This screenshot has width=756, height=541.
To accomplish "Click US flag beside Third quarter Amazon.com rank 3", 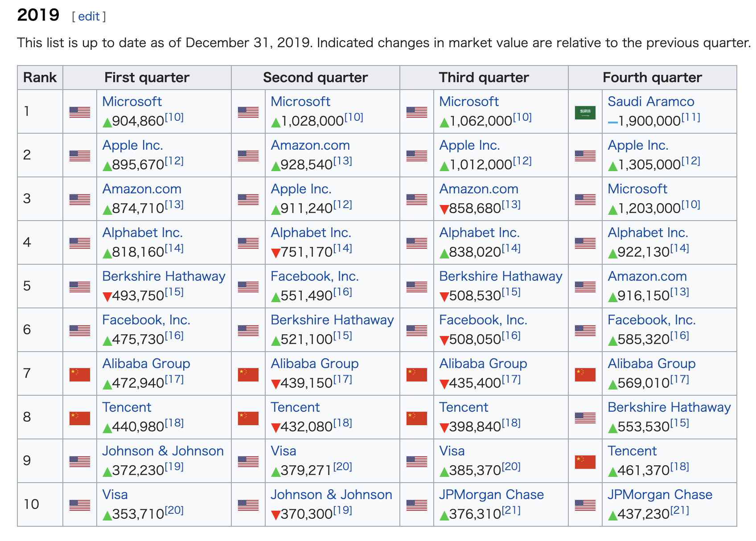I will (x=417, y=200).
